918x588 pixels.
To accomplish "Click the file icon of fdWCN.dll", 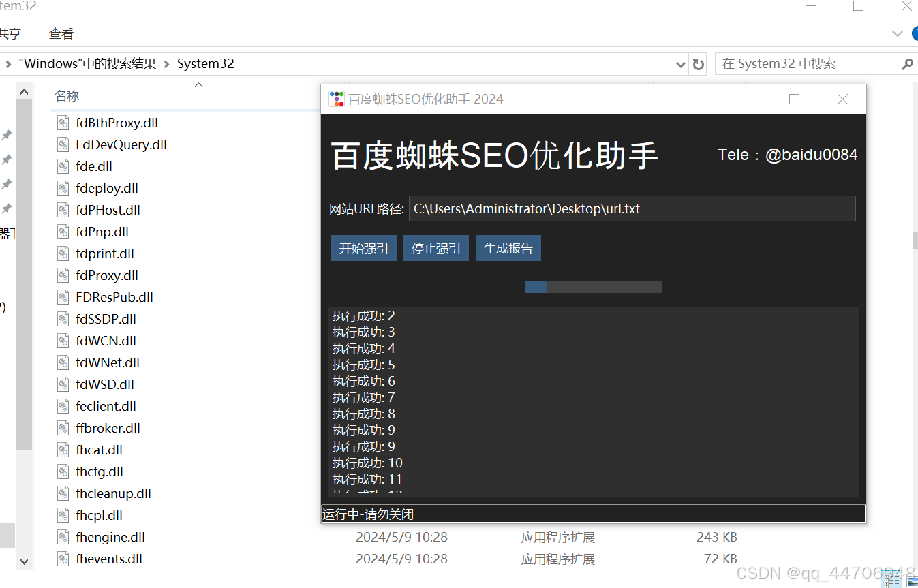I will (63, 341).
